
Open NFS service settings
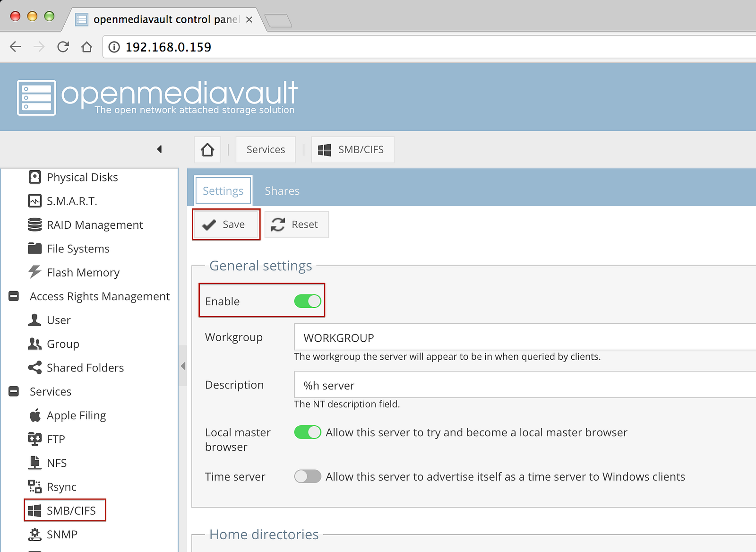tap(57, 463)
